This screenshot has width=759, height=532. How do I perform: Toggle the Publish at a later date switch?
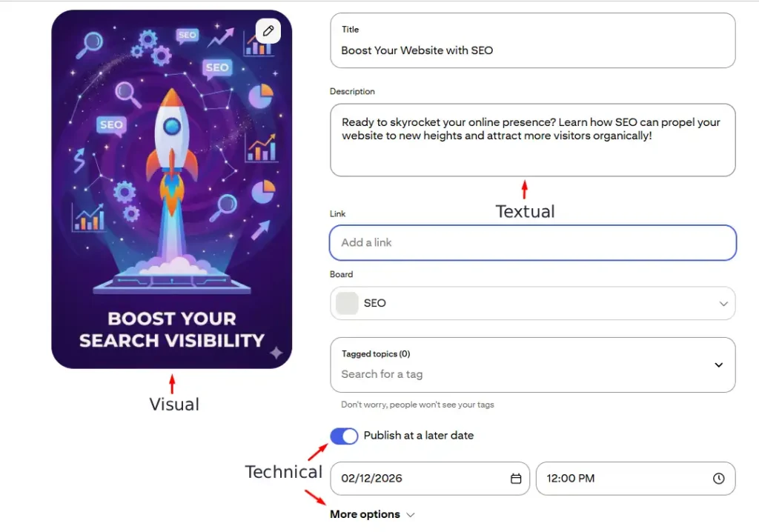[344, 436]
